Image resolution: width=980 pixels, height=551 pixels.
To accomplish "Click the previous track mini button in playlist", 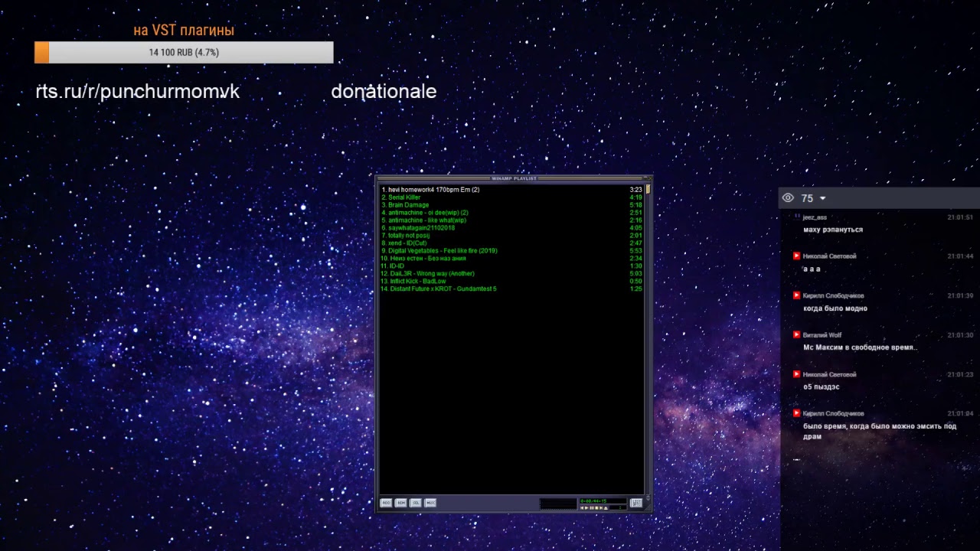I will [582, 508].
